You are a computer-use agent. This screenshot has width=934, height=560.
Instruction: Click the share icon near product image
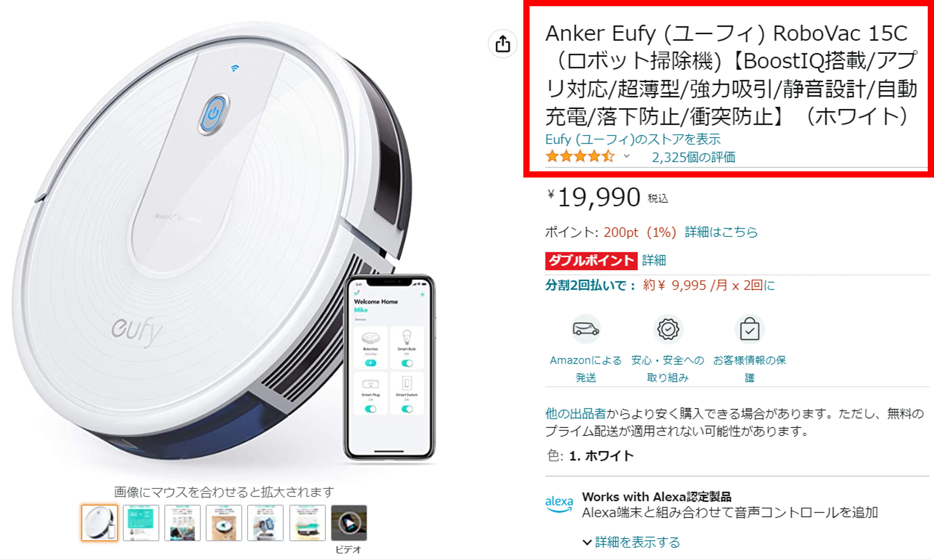click(502, 44)
